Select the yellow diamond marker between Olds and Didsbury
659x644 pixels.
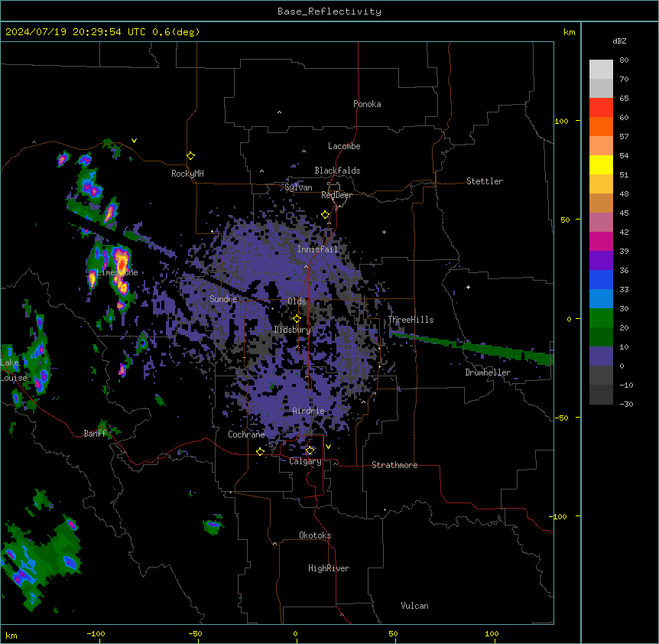click(x=297, y=319)
